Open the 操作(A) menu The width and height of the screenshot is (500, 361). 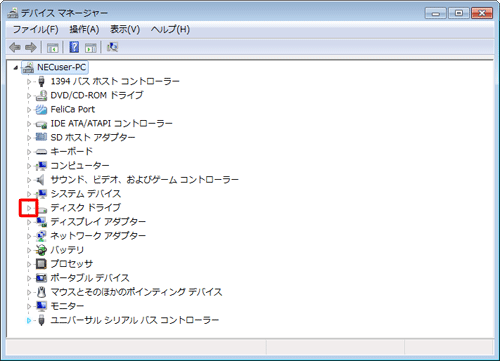tap(84, 30)
